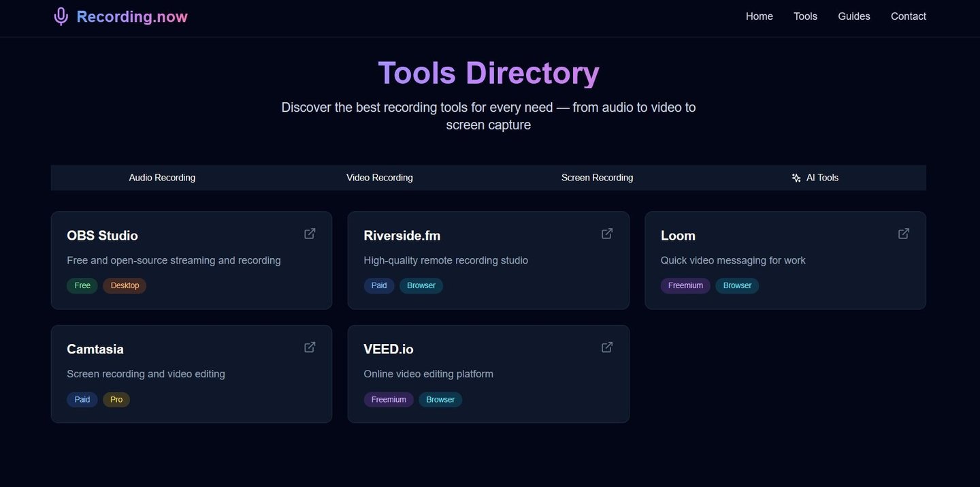
Task: Click 'Online video editing platform' description
Action: click(429, 374)
